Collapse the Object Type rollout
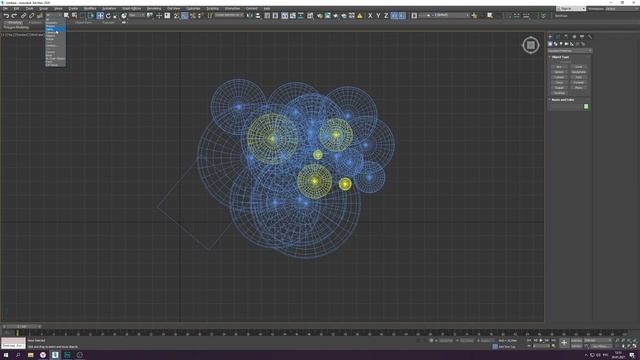Screen dimensions: 640x360 tap(560, 57)
